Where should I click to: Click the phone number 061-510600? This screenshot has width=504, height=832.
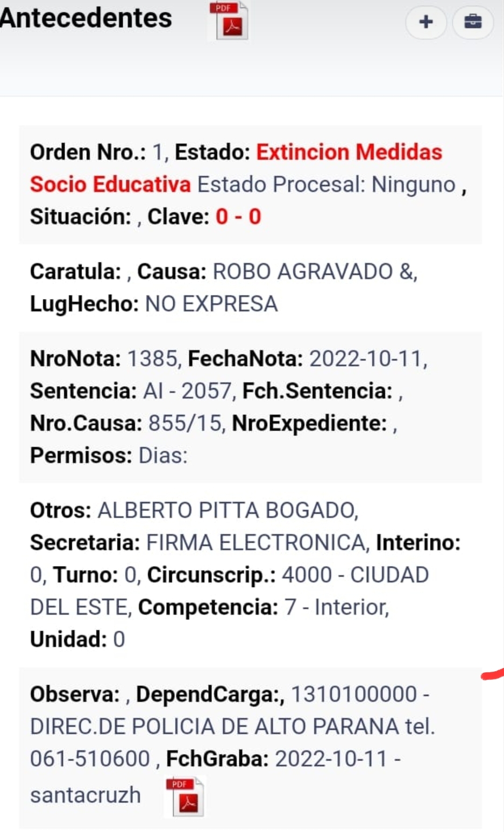click(90, 759)
